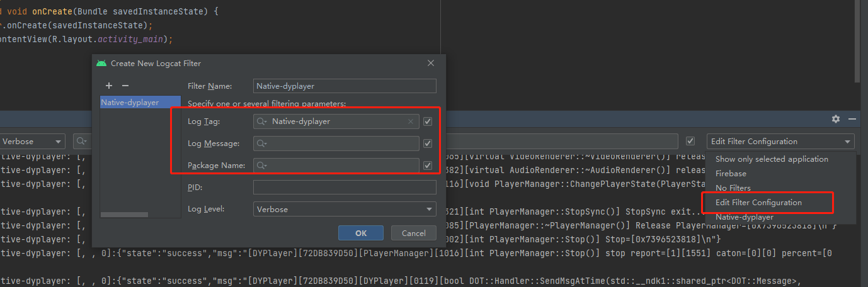The image size is (868, 287).
Task: Open the Log Level Verbose dropdown in dialog
Action: [345, 209]
